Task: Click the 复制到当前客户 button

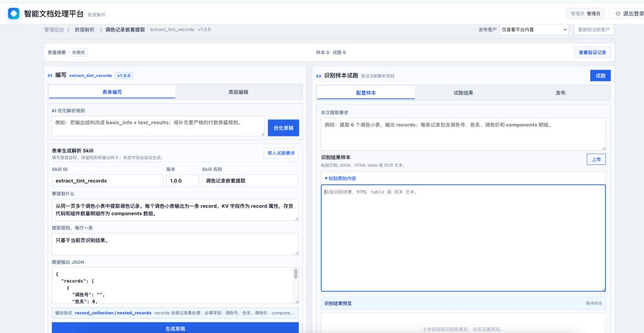Action: 593,30
